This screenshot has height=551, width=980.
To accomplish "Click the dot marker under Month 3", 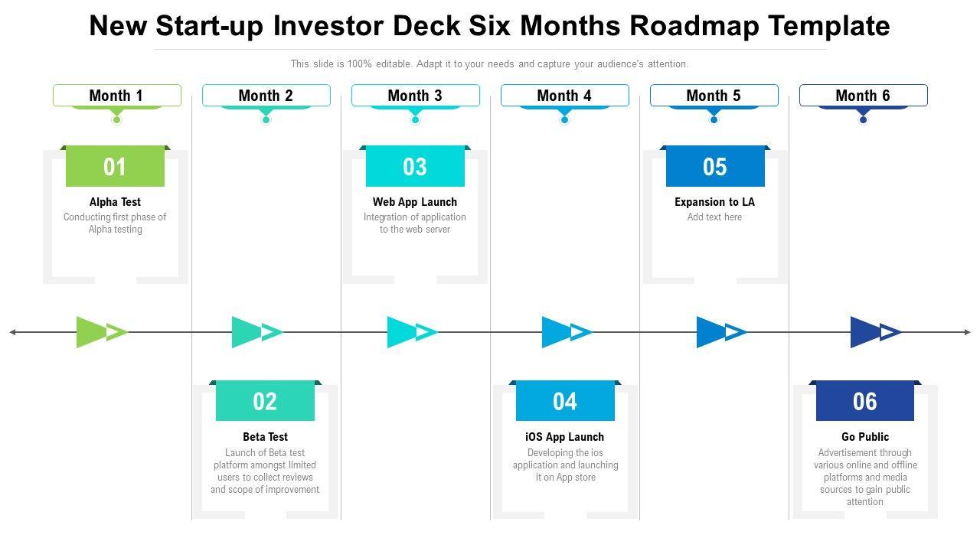I will click(x=415, y=120).
